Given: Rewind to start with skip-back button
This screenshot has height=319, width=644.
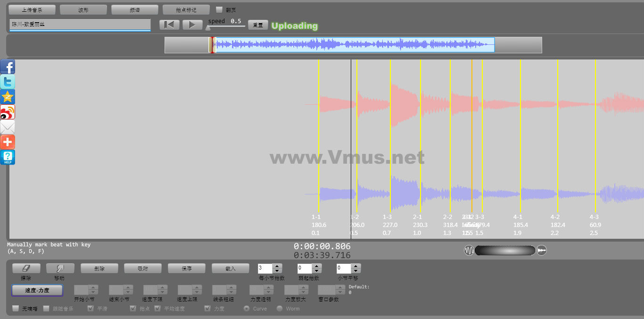Looking at the screenshot, I should [x=169, y=25].
